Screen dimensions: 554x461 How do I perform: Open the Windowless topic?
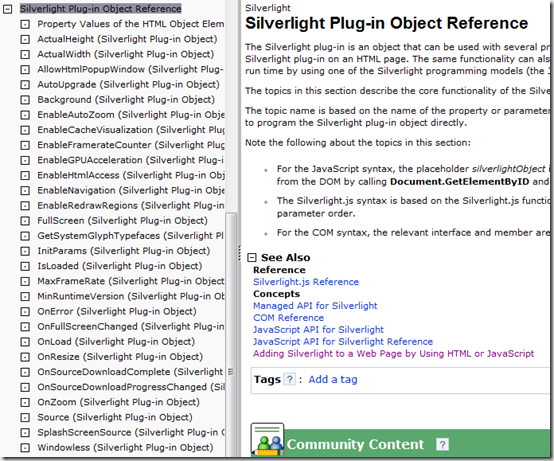point(125,448)
